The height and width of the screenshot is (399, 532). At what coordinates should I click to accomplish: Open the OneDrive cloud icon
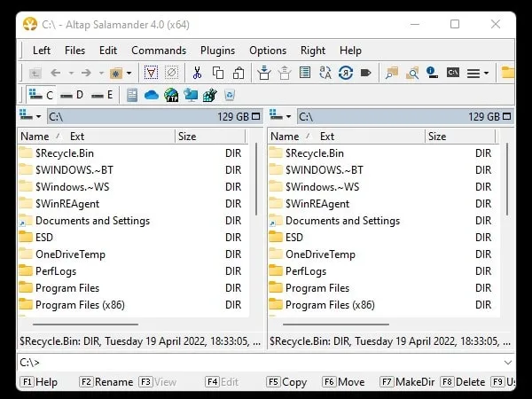pyautogui.click(x=152, y=95)
